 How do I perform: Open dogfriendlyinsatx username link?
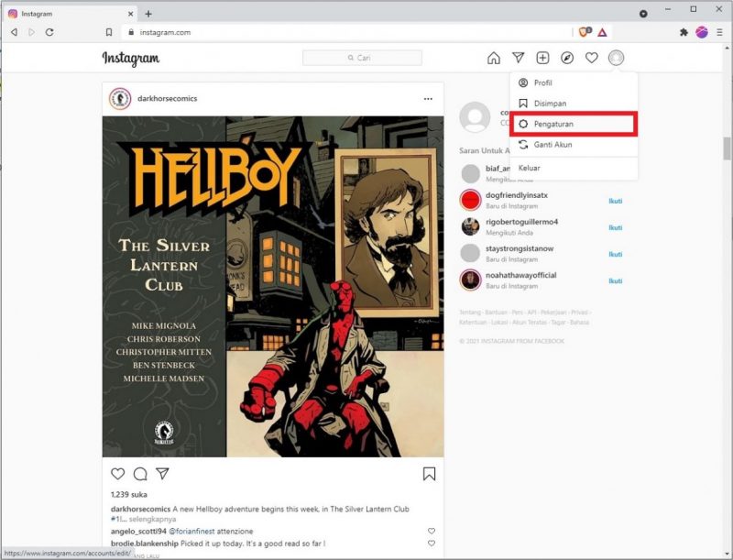click(517, 195)
